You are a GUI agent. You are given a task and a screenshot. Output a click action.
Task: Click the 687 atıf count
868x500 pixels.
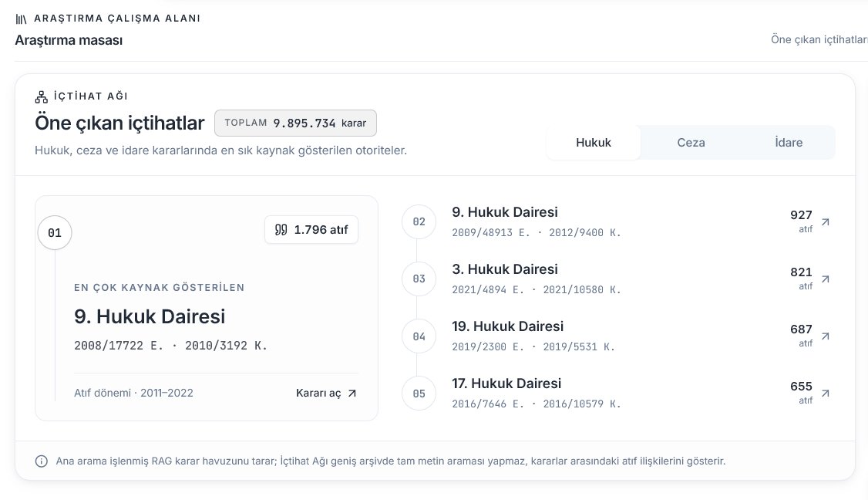click(x=801, y=335)
